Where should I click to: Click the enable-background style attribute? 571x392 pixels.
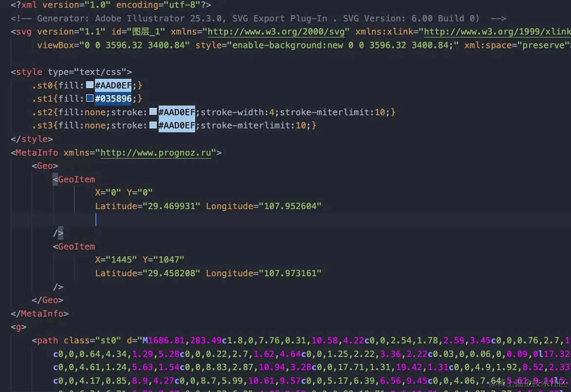click(x=327, y=45)
